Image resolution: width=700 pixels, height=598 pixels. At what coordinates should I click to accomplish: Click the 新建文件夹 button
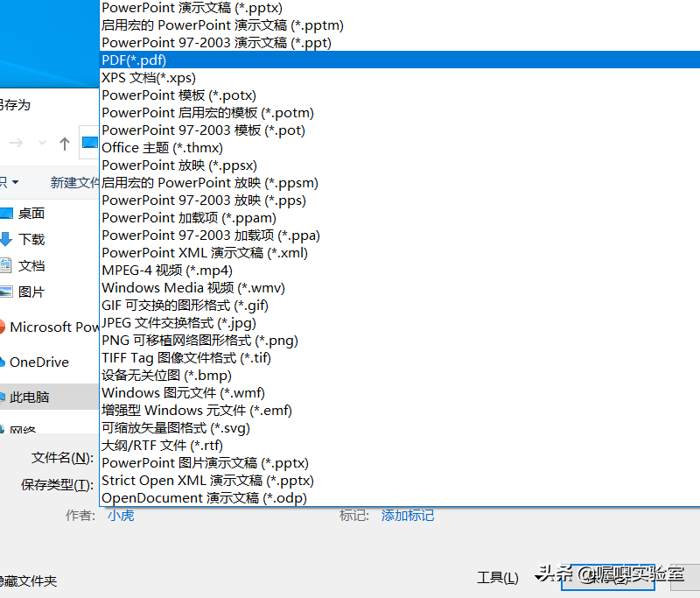74,182
